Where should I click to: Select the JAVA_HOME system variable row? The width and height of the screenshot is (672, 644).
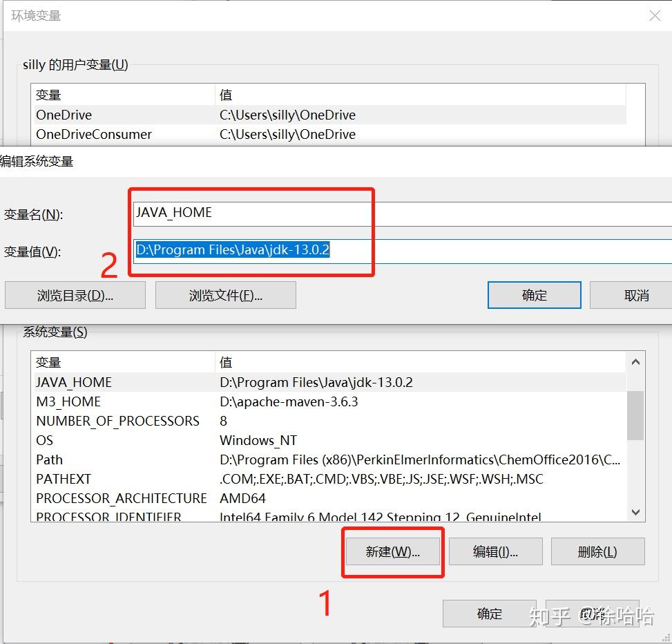tap(207, 381)
